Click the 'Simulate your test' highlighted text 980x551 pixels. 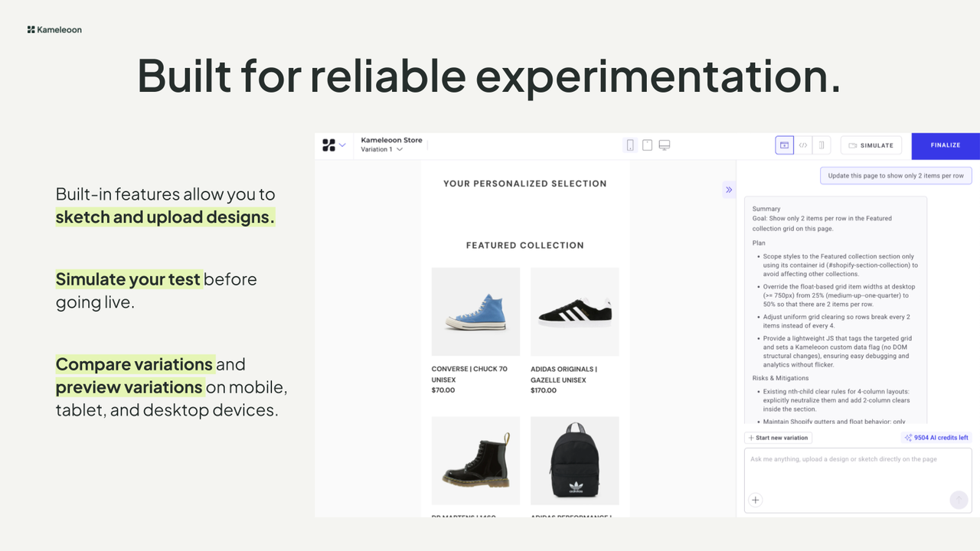(x=129, y=279)
